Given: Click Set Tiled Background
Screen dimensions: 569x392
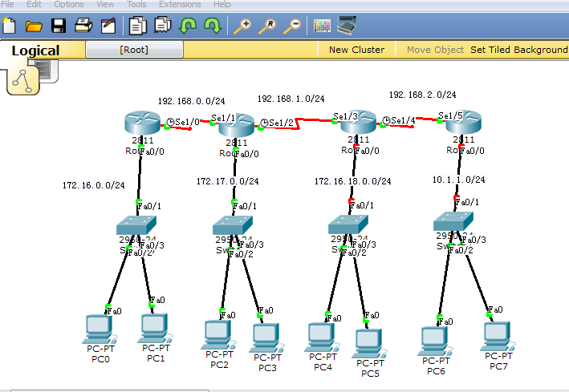Looking at the screenshot, I should 519,50.
